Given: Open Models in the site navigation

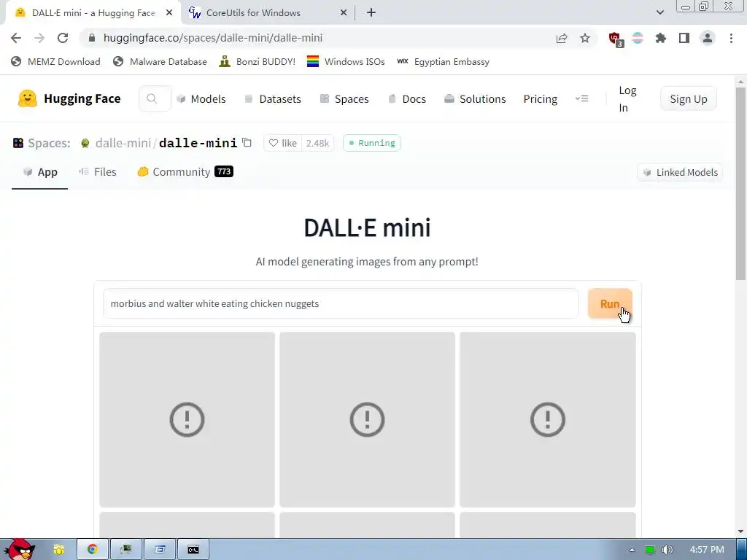Looking at the screenshot, I should pyautogui.click(x=201, y=98).
